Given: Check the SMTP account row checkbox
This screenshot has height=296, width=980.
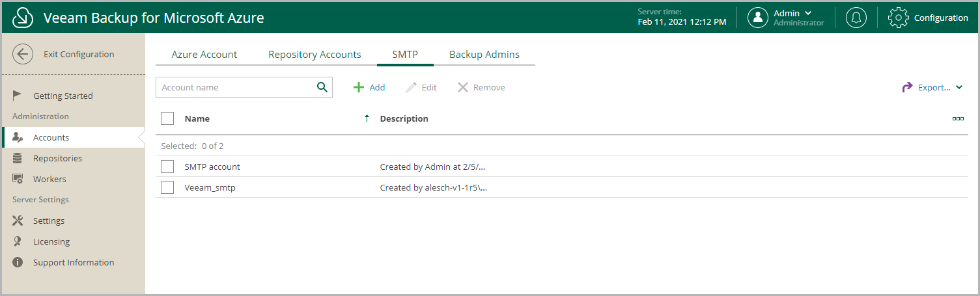Looking at the screenshot, I should pyautogui.click(x=167, y=167).
